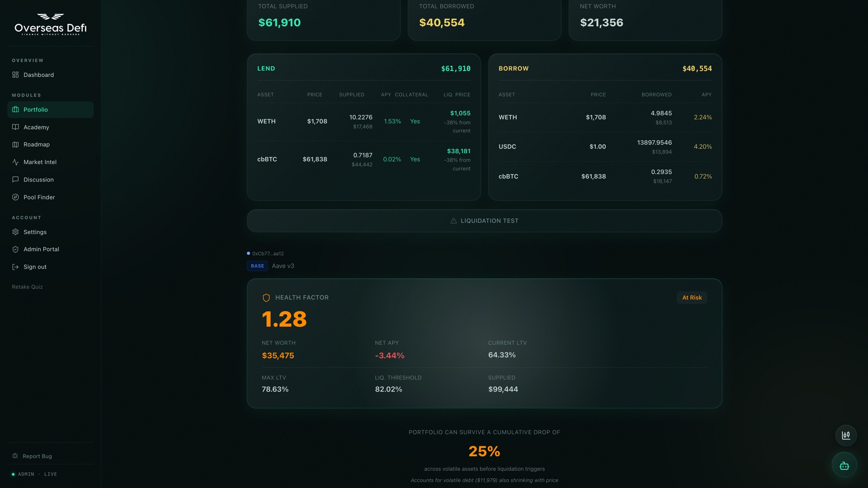Click the Admin Portal shield icon
Screen dimensions: 868x488
point(15,249)
